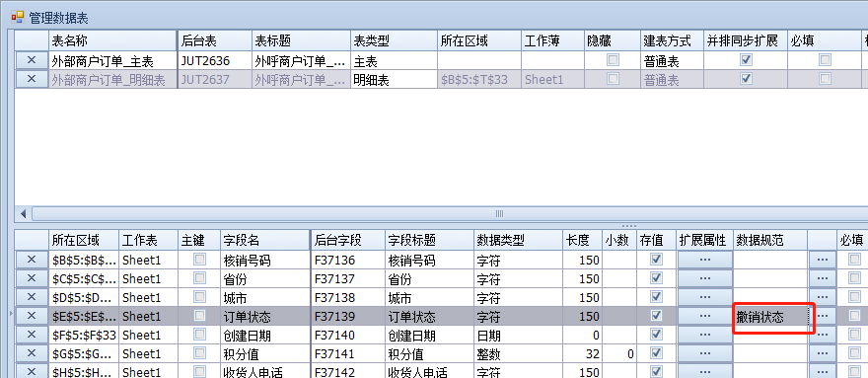868x378 pixels.
Task: Toggle 存值 checkbox for 核销号码
Action: click(x=657, y=259)
